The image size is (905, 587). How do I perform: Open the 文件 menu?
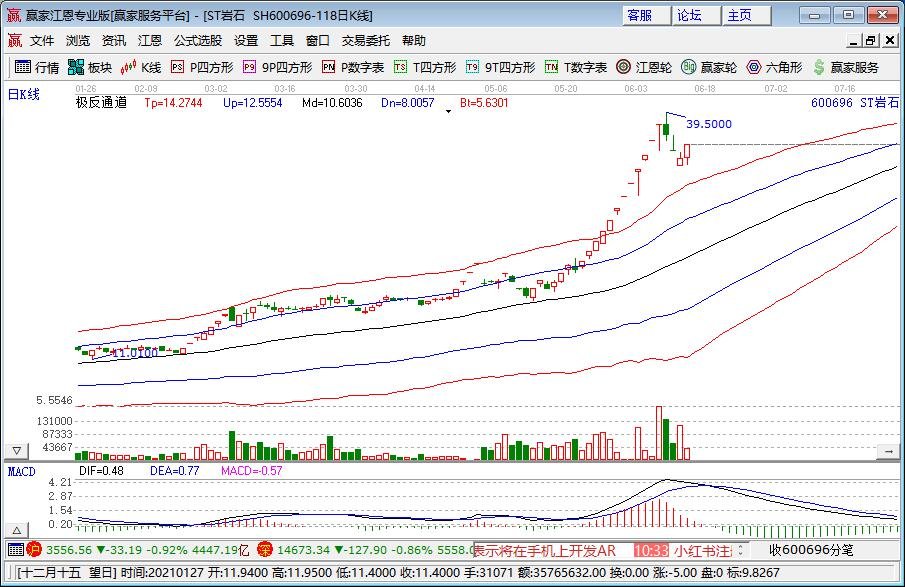pos(42,40)
